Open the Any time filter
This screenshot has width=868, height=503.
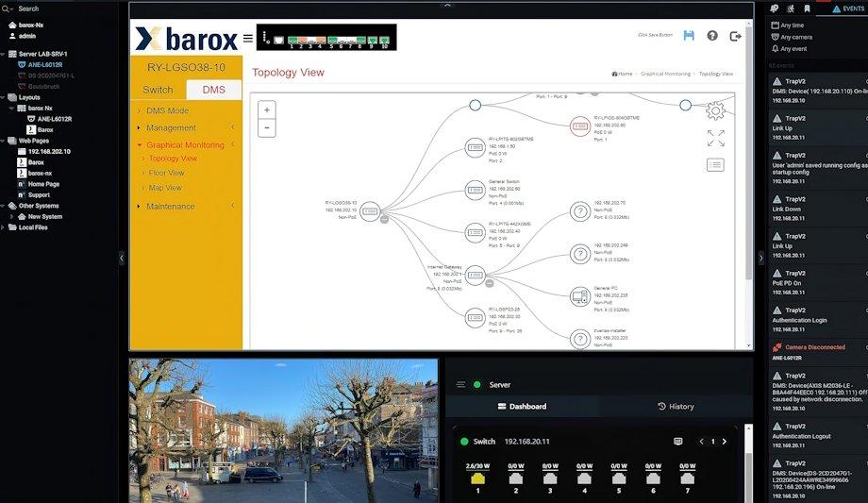(788, 25)
